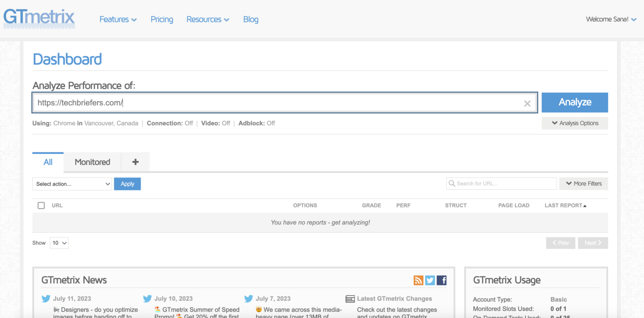Clear the URL field with X icon

(527, 104)
